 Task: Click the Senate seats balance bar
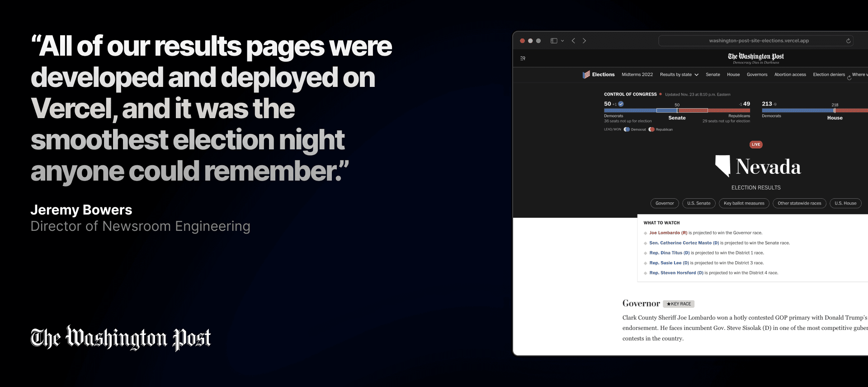click(x=677, y=110)
